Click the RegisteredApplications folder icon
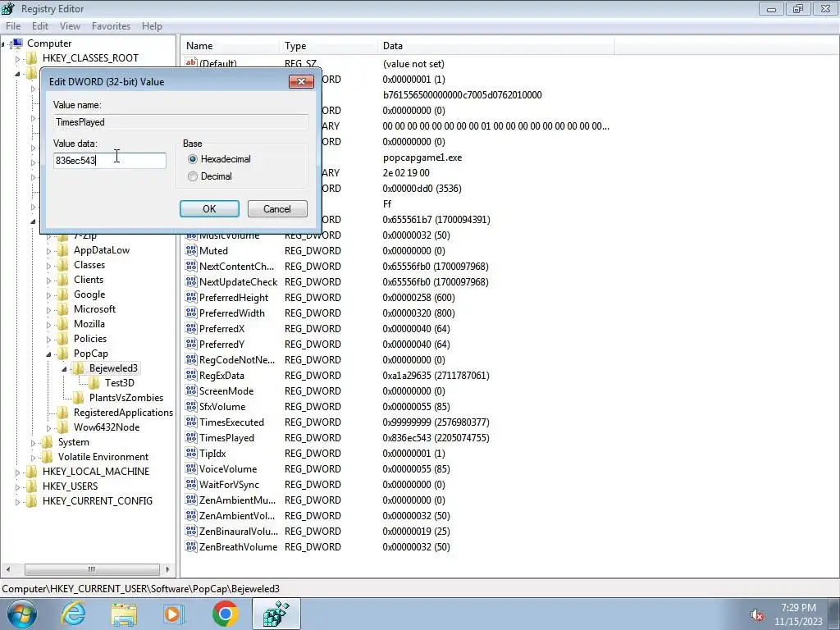840x630 pixels. tap(63, 413)
